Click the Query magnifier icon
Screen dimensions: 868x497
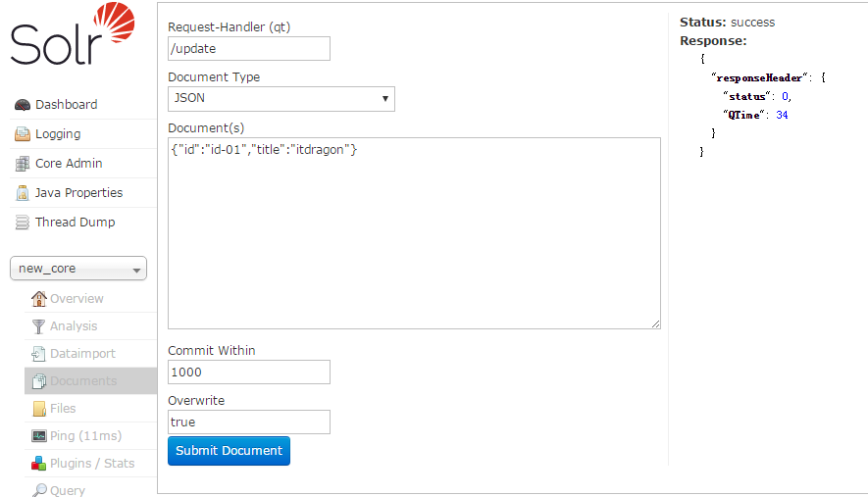click(x=39, y=490)
